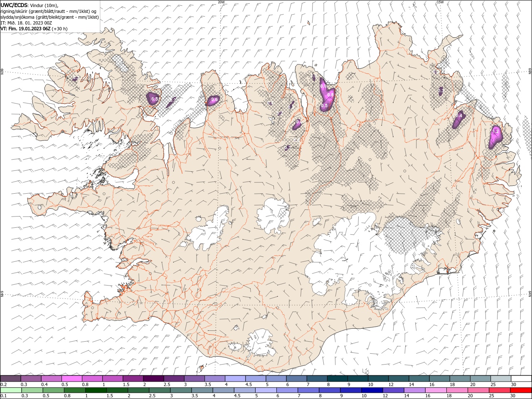Select the dark mauve snow swatch starting at 0.2

coord(11,378)
